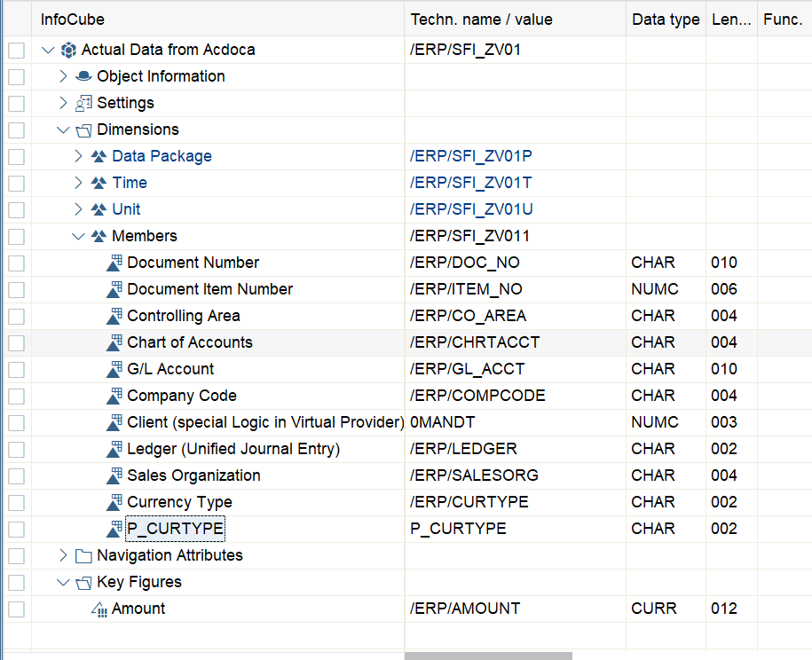The image size is (812, 660).
Task: Click the characteristic icon for P_CURTYPE
Action: (114, 529)
